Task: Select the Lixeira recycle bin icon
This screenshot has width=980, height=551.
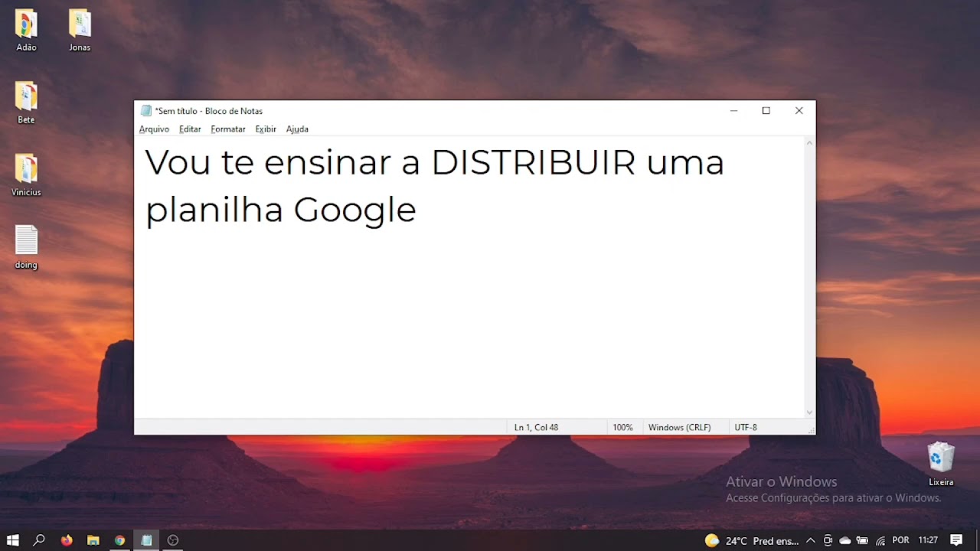Action: pos(941,464)
